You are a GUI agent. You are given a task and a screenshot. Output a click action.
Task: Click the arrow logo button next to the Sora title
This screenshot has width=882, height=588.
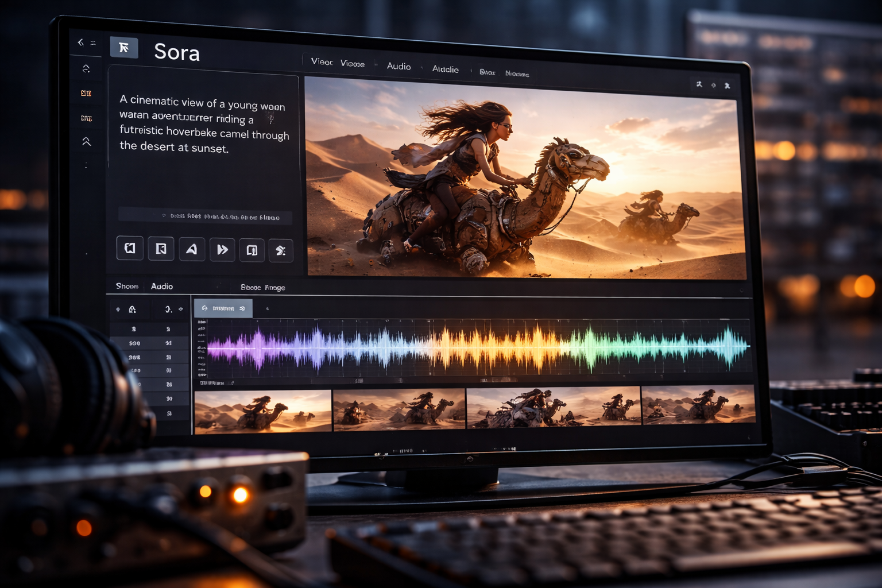tap(124, 48)
